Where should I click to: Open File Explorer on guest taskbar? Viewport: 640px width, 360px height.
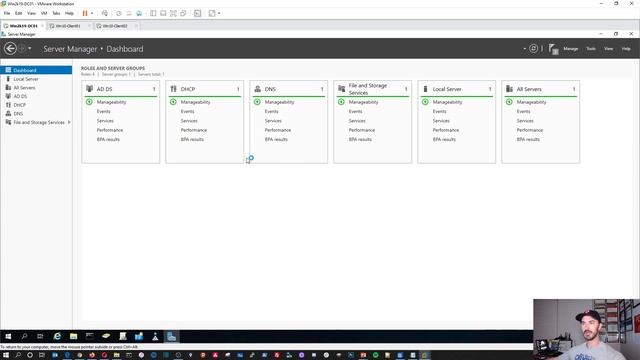(73, 336)
